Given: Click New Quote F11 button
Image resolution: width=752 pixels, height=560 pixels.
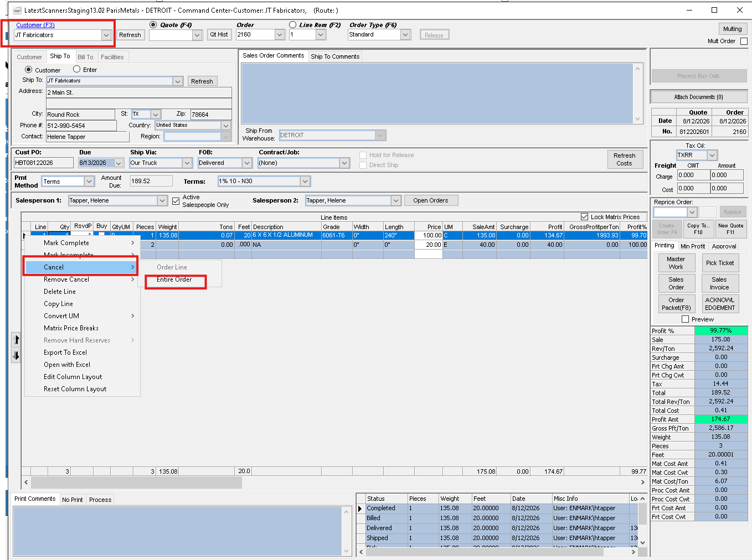Looking at the screenshot, I should coord(730,229).
